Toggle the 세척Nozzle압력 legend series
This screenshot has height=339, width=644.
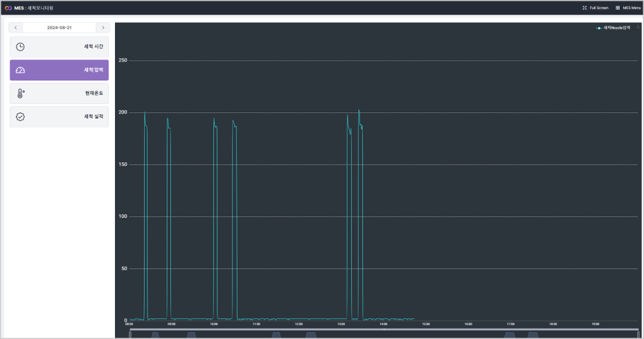pos(614,28)
